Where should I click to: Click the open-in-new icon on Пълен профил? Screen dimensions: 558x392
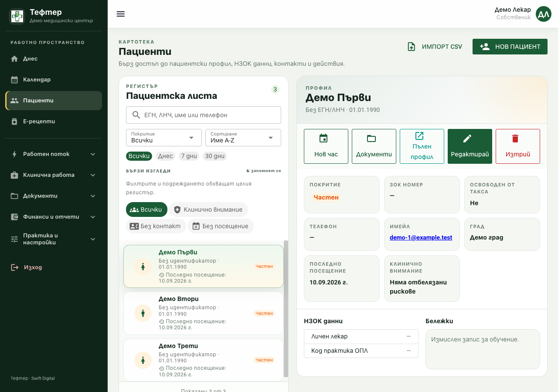[x=419, y=136]
